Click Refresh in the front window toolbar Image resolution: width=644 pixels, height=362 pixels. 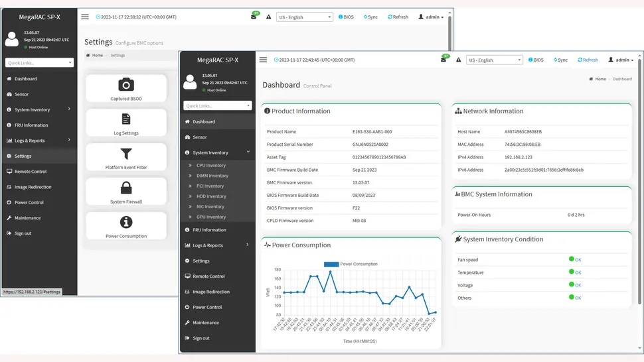click(x=588, y=60)
